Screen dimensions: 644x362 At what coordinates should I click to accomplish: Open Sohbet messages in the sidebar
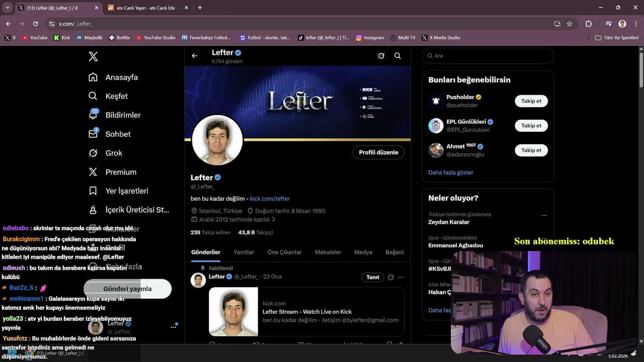click(110, 134)
